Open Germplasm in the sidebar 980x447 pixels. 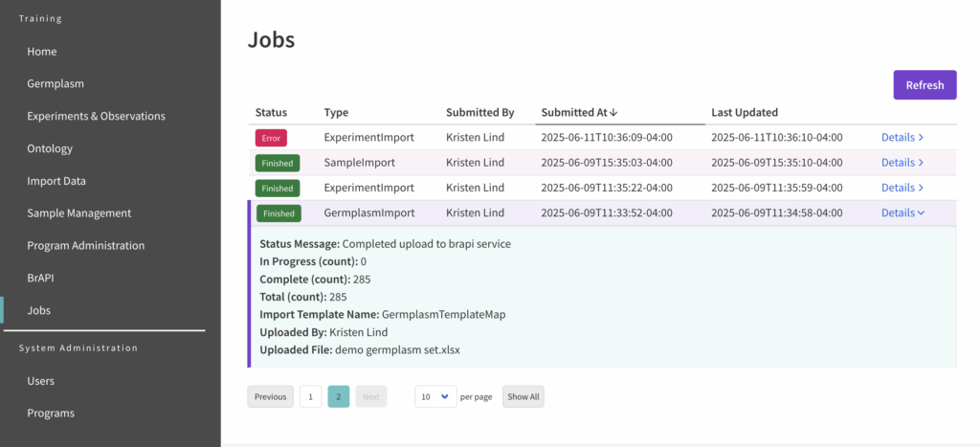(x=56, y=83)
